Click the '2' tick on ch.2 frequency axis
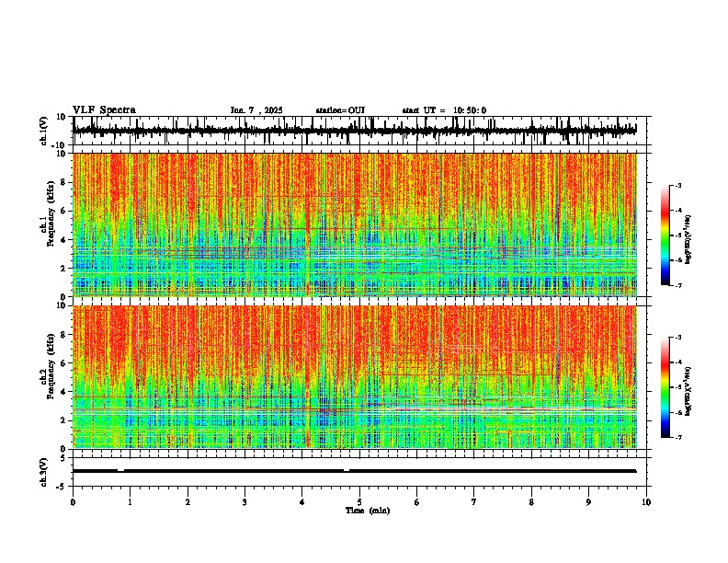Viewport: 728px width, 563px height. coord(63,420)
